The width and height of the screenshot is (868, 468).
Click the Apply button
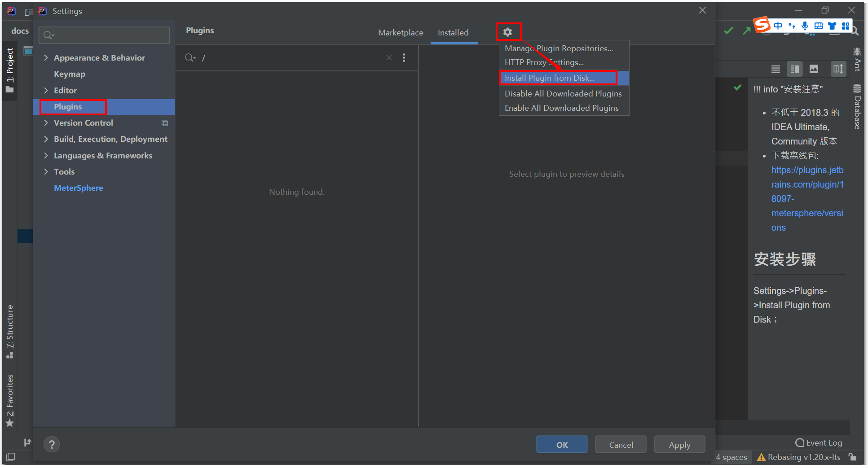679,444
